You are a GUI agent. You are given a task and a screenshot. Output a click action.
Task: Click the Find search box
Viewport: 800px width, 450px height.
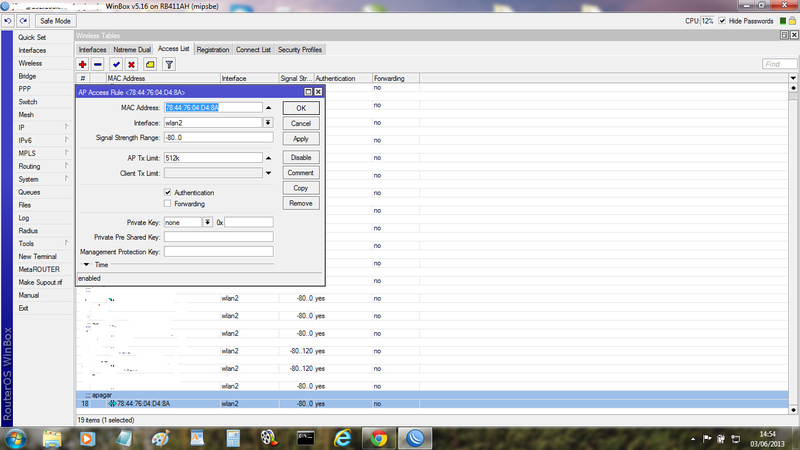[779, 64]
